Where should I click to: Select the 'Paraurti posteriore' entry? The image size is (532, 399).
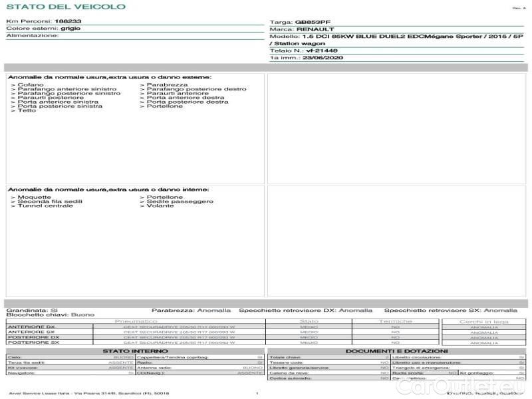pyautogui.click(x=51, y=97)
